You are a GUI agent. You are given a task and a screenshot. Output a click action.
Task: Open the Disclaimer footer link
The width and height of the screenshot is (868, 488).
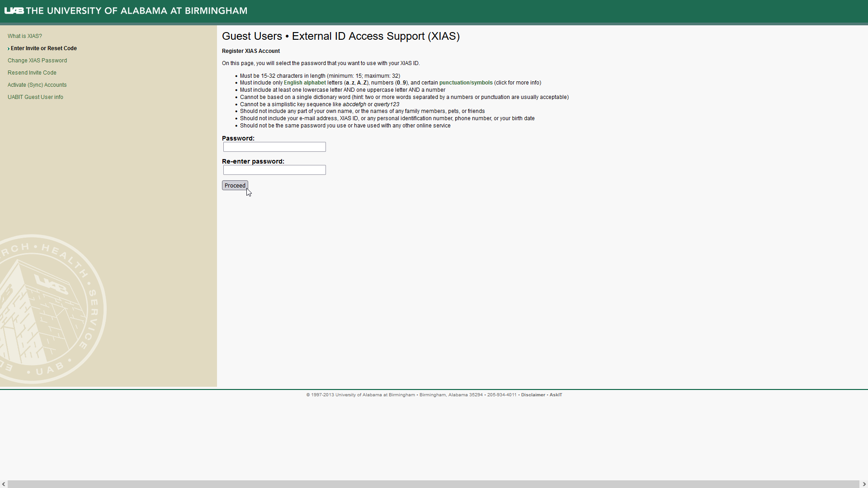[533, 395]
